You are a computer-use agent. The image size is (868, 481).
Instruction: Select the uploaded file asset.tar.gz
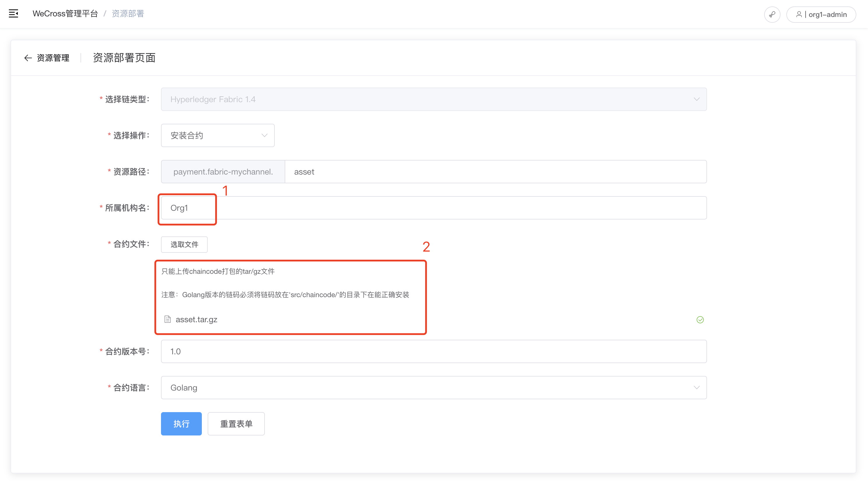click(197, 319)
